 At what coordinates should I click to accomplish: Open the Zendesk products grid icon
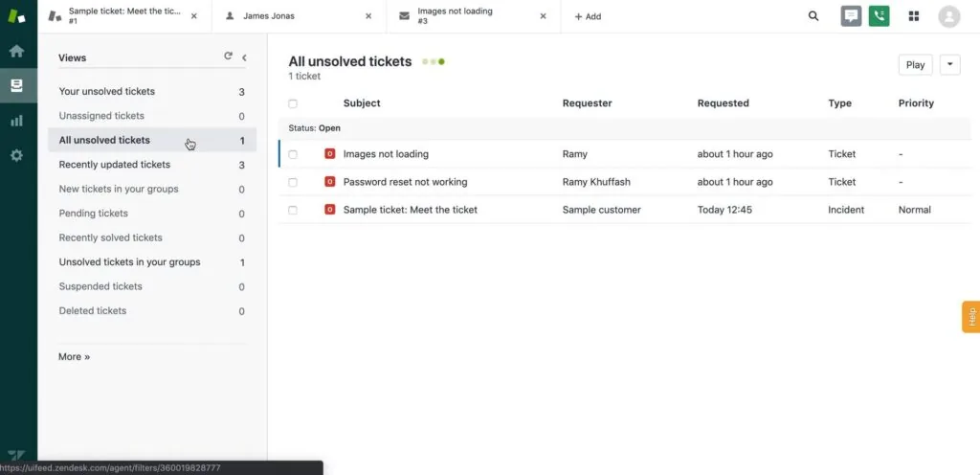coord(914,16)
